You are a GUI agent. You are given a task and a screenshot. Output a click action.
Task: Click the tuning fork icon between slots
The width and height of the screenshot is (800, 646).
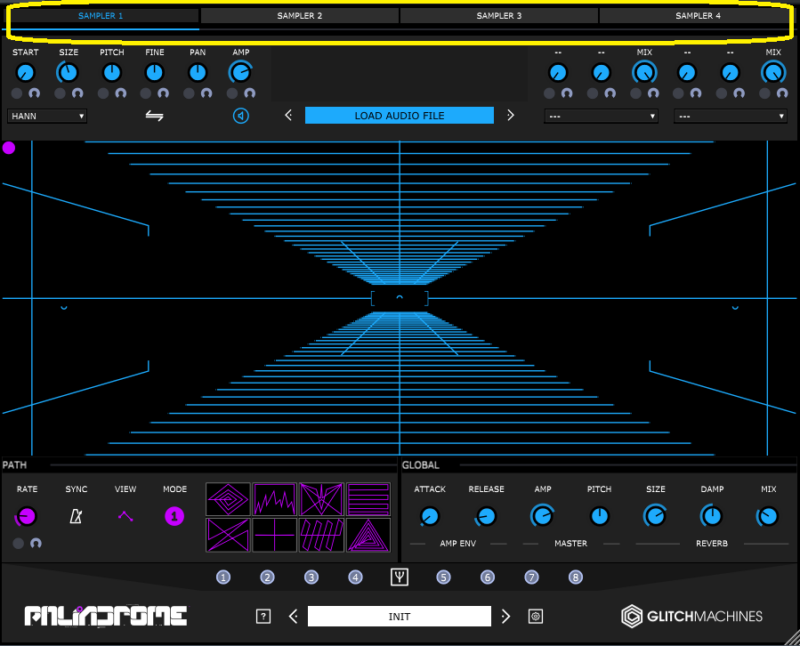point(399,577)
